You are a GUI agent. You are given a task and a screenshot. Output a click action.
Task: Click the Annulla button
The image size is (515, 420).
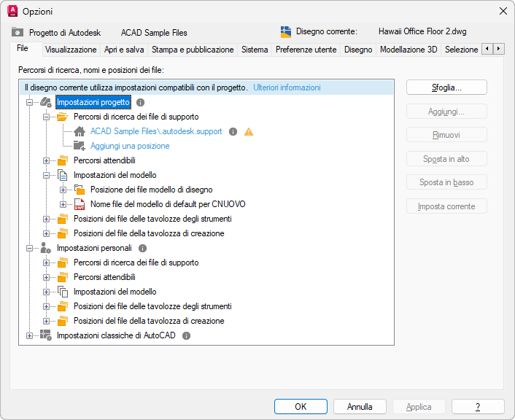coord(360,407)
